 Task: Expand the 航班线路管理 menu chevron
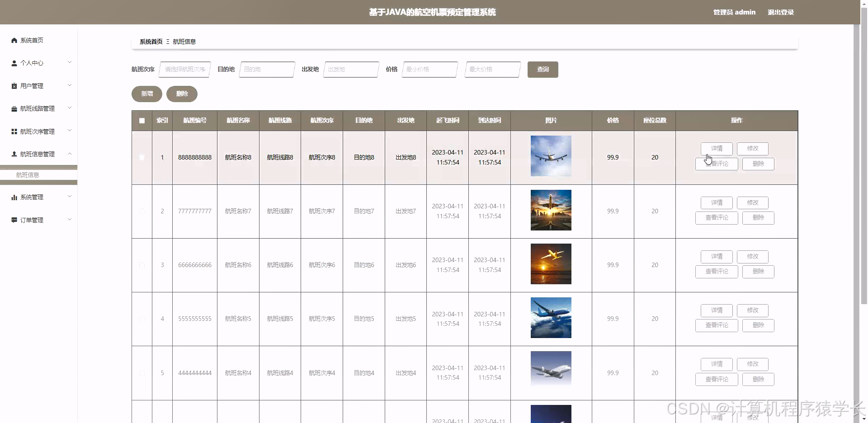(70, 108)
